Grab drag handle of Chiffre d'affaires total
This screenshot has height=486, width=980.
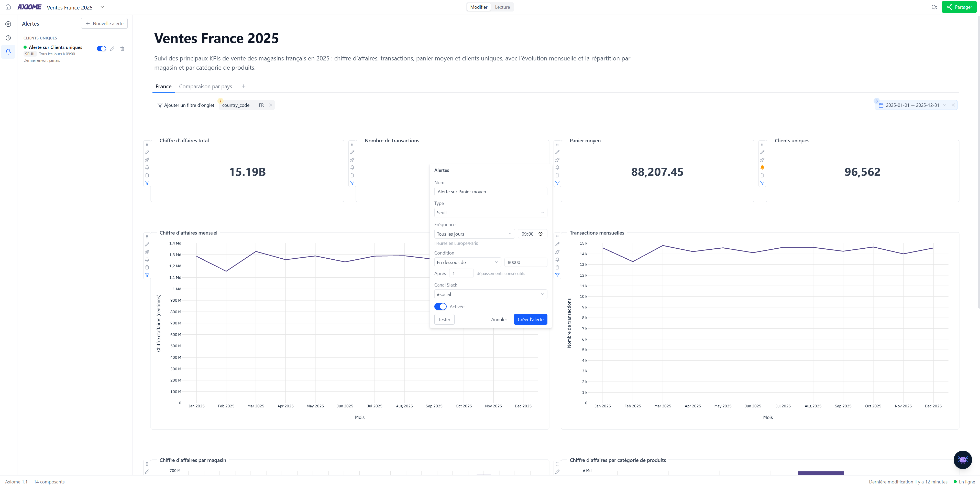147,144
